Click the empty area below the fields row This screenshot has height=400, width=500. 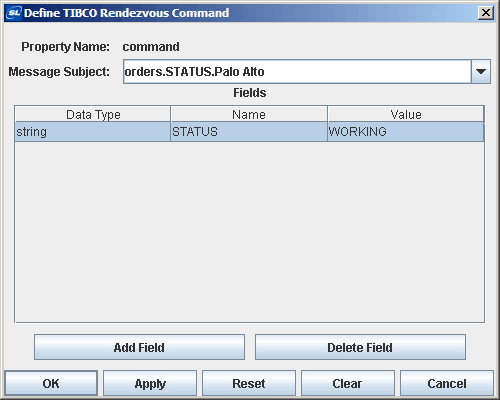(249, 232)
